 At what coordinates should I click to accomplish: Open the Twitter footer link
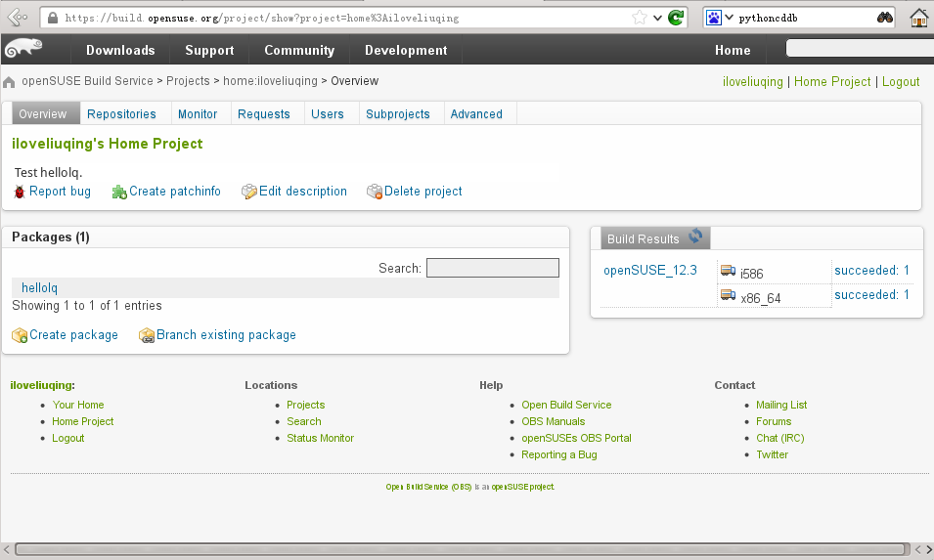point(772,454)
